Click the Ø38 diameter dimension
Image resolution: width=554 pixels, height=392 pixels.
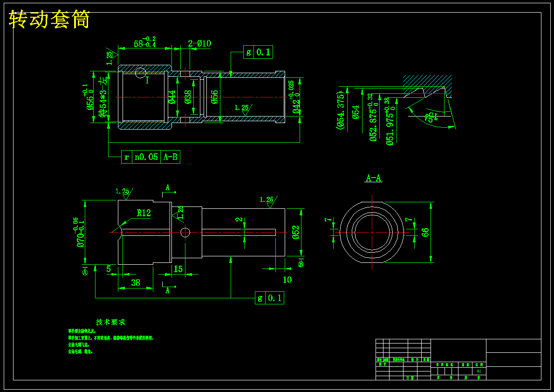(188, 97)
